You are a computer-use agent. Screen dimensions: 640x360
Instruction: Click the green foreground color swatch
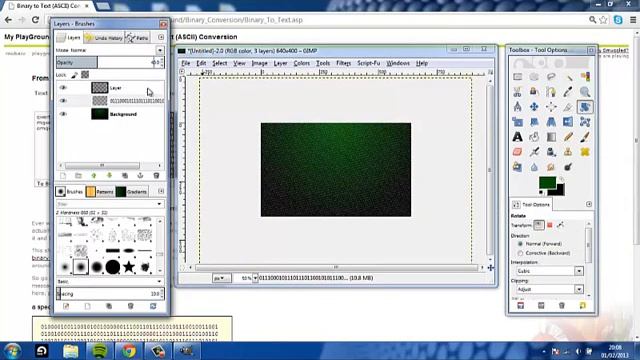pyautogui.click(x=547, y=182)
